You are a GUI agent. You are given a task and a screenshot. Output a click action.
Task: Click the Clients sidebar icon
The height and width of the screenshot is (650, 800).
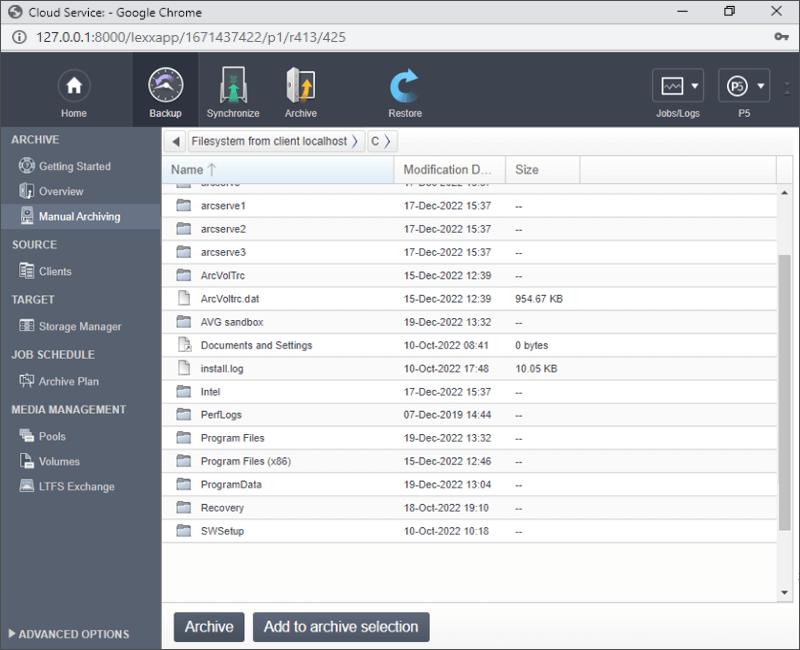[x=27, y=271]
